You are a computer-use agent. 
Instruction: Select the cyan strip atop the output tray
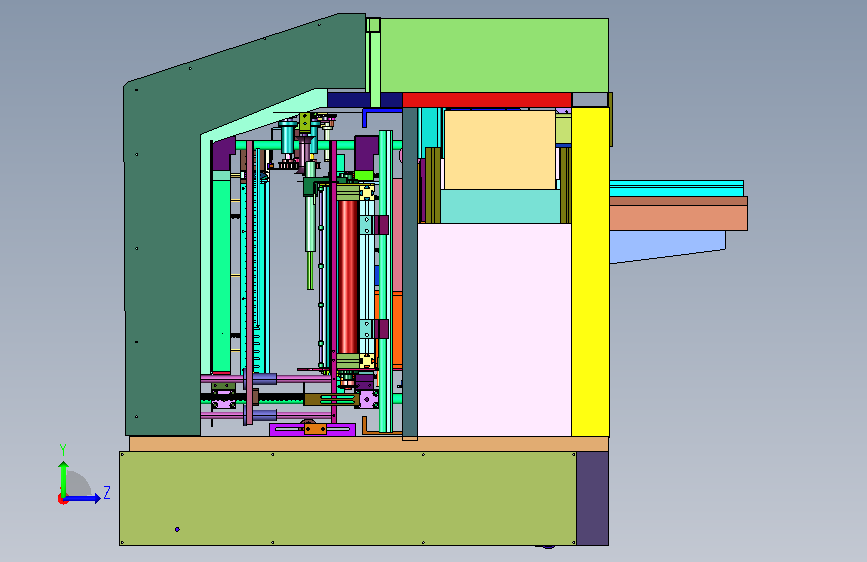click(676, 189)
